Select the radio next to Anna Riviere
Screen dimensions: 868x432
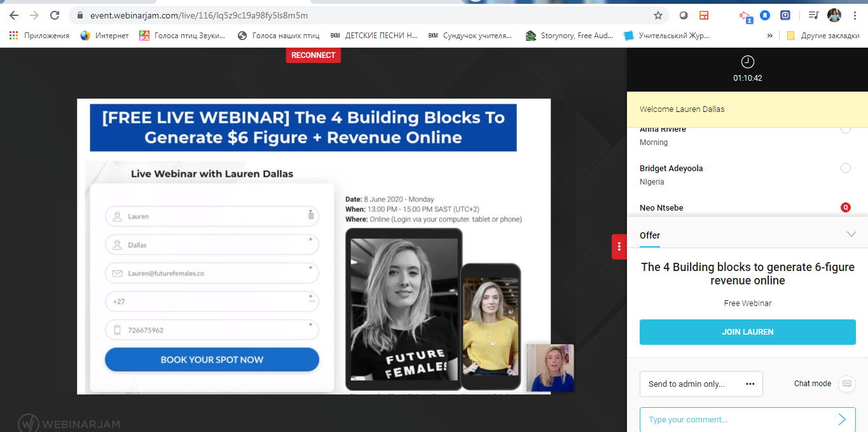point(846,129)
